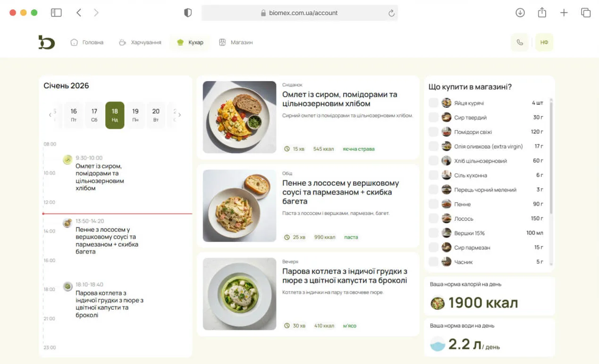Show next dates with the right chevron

[x=179, y=115]
